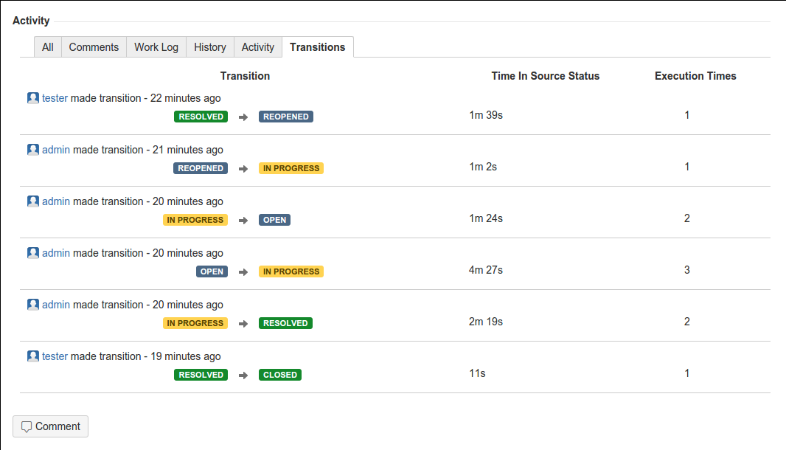
Task: Click the 2m 19s time value
Action: pos(486,322)
